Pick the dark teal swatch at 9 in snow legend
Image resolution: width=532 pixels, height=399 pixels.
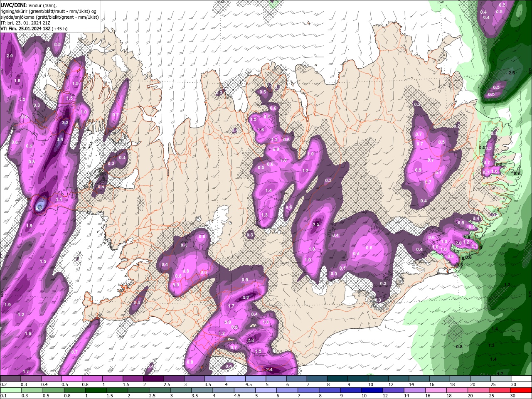[357, 379]
